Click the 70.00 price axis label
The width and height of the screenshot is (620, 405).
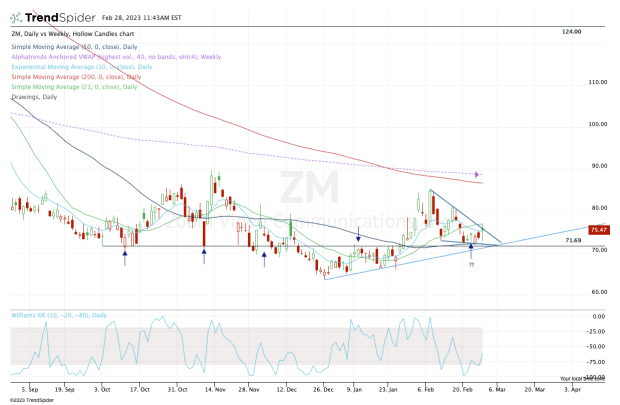tap(599, 250)
